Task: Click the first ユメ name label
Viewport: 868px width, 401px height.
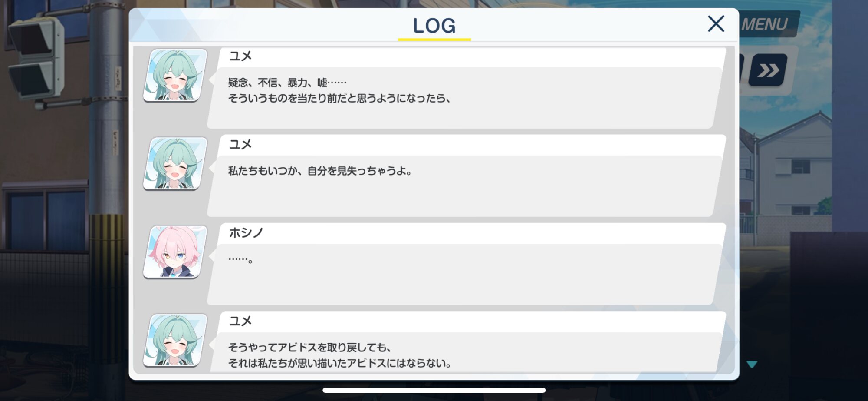Action: coord(240,56)
